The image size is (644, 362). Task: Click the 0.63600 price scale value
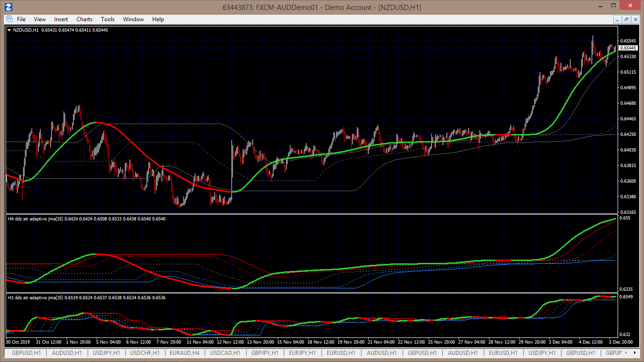coord(628,181)
